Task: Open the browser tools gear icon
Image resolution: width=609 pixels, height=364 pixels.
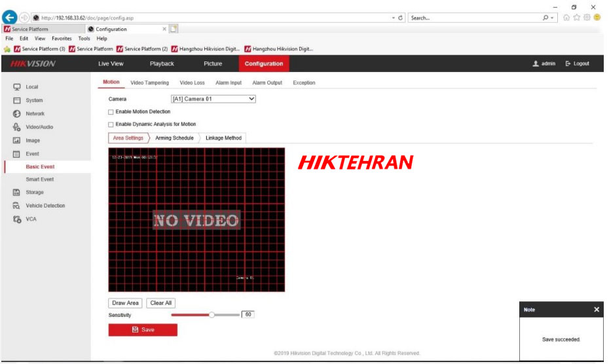Action: click(587, 18)
